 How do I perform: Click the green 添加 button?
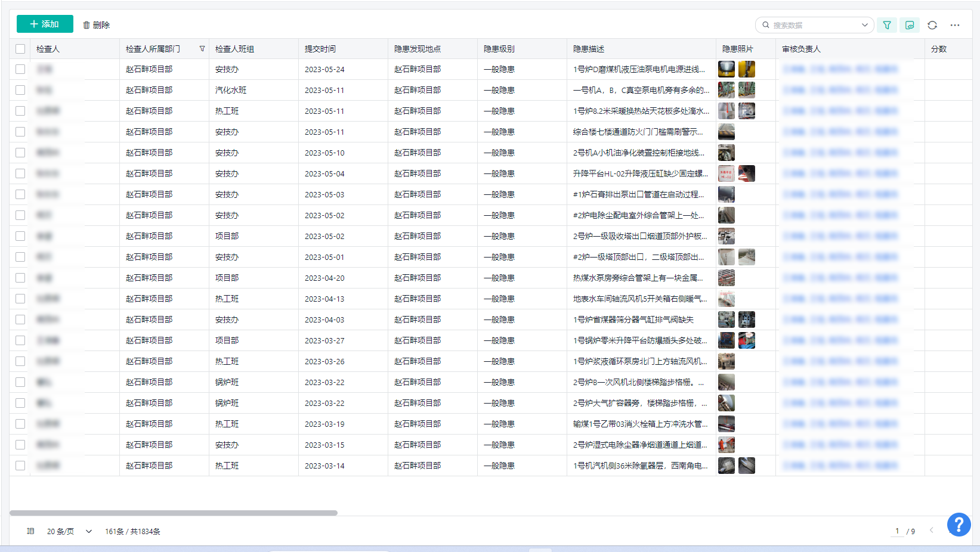[45, 24]
